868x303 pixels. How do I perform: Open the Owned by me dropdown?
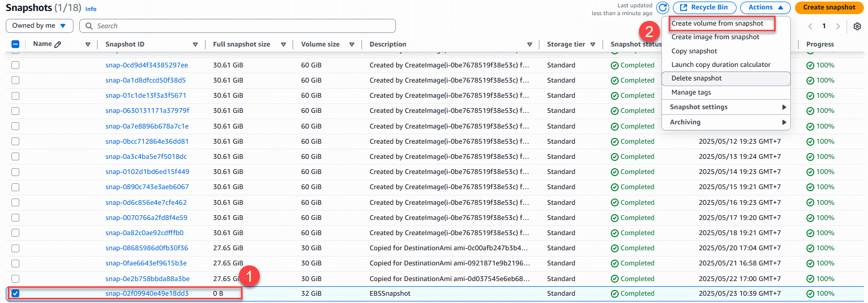click(39, 26)
